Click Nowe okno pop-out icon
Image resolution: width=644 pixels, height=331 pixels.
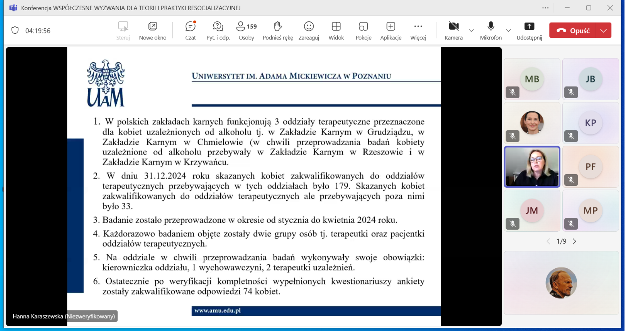pyautogui.click(x=153, y=31)
